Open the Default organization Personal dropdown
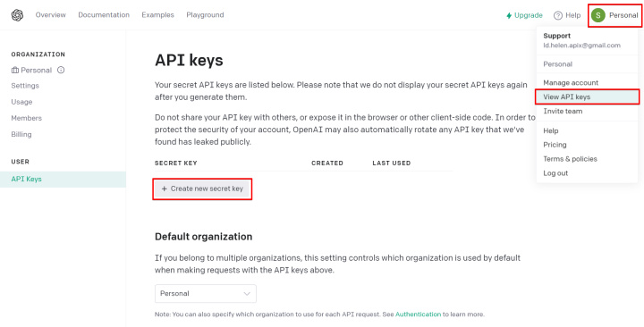Image resolution: width=644 pixels, height=327 pixels. [x=206, y=294]
